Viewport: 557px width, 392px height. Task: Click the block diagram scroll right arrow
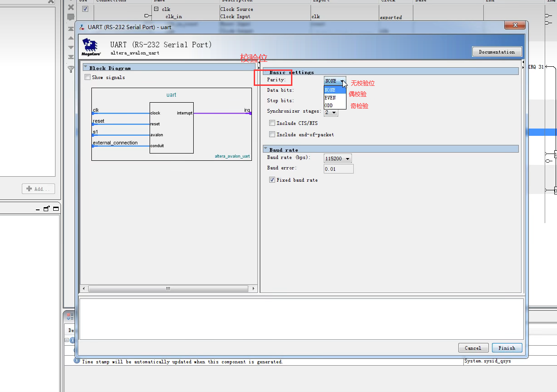tap(253, 288)
